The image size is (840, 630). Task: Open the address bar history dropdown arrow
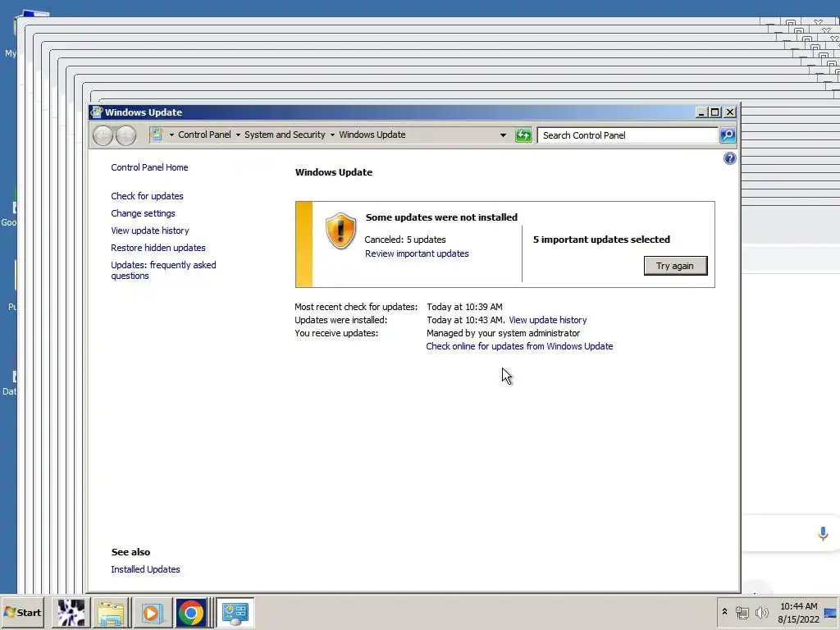tap(503, 135)
